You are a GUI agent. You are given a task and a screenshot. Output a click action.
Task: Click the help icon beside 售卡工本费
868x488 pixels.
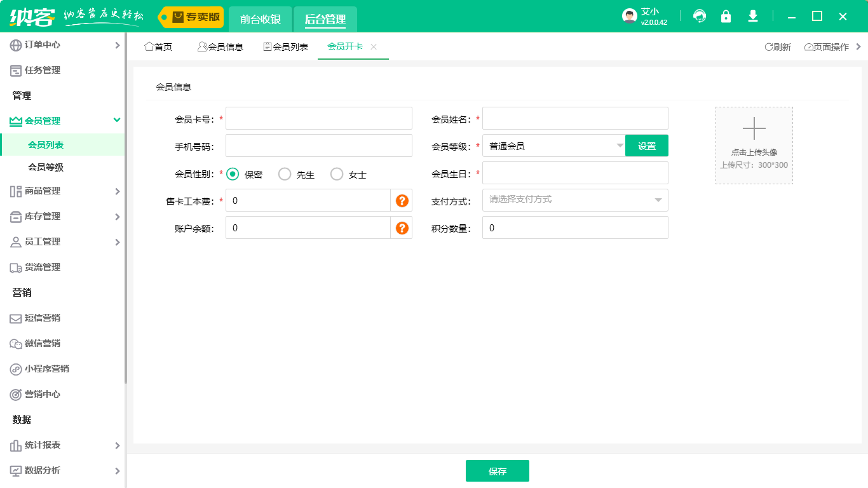(x=402, y=200)
